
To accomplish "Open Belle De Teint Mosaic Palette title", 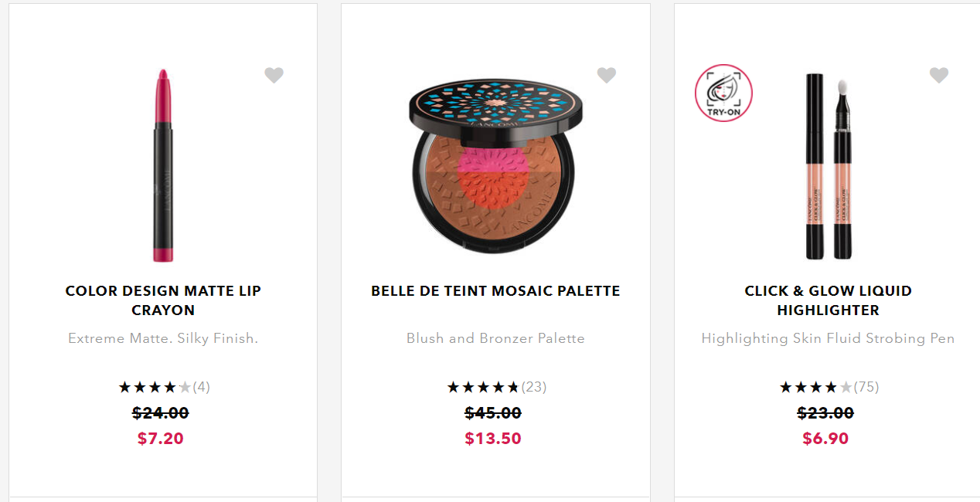I will [495, 291].
